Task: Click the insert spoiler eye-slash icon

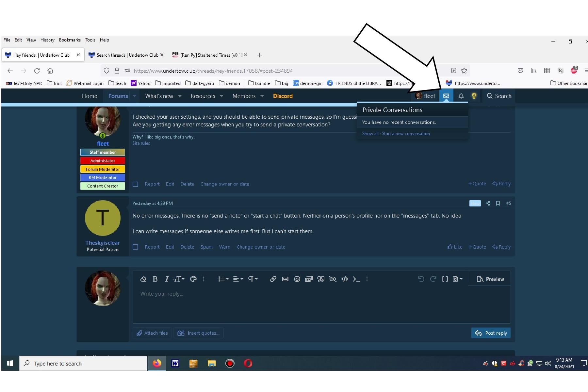Action: pos(333,279)
